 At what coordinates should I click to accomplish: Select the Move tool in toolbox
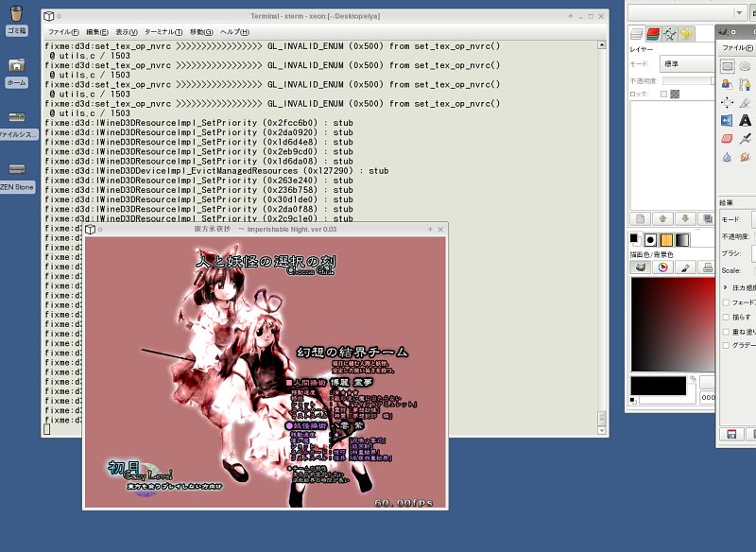(727, 102)
